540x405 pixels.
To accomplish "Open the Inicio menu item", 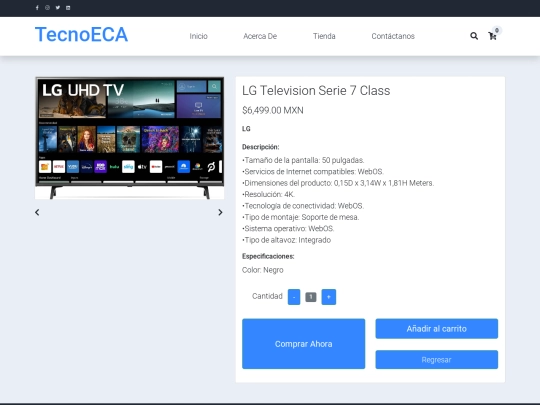I will 198,36.
